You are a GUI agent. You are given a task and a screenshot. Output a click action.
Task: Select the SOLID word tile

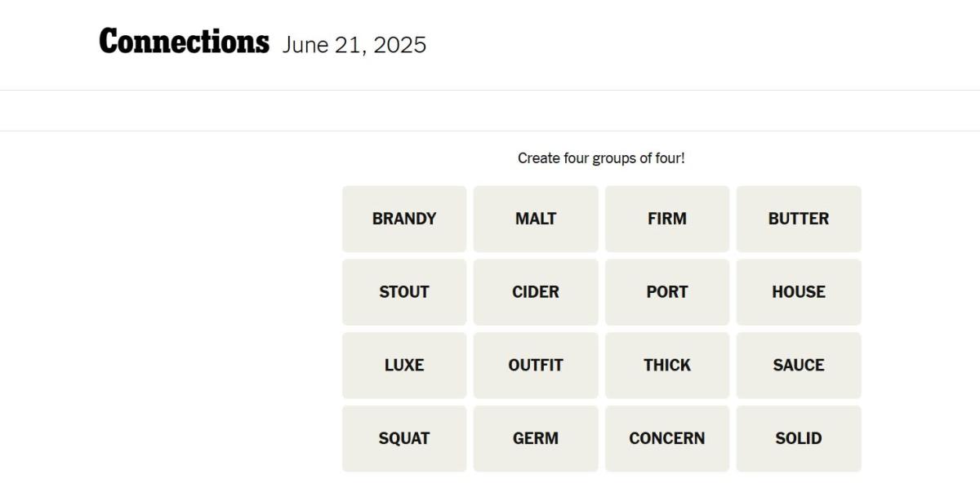coord(799,438)
